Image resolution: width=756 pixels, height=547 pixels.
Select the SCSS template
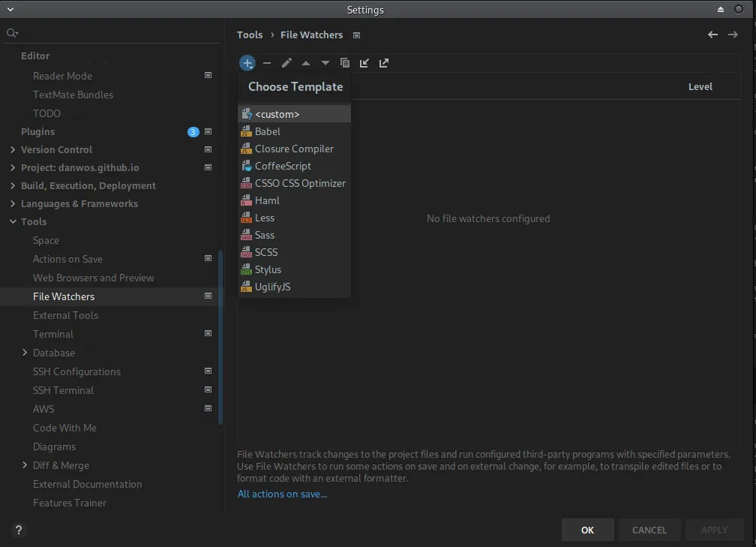click(x=295, y=252)
